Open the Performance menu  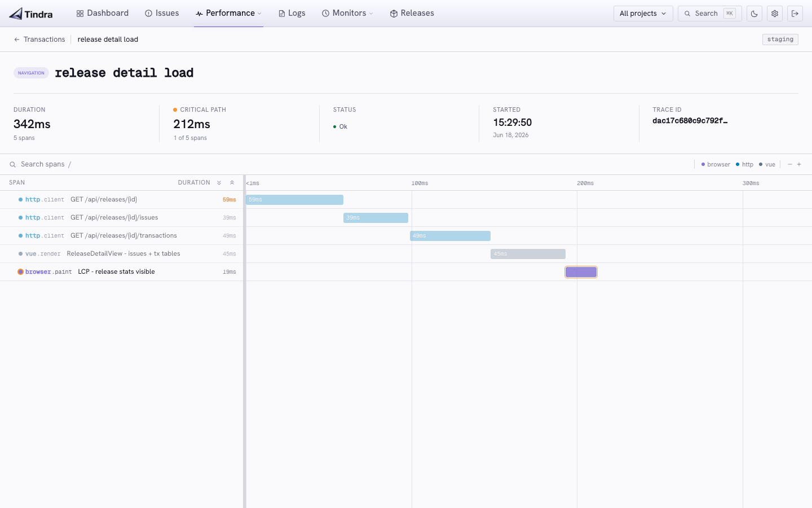(228, 13)
